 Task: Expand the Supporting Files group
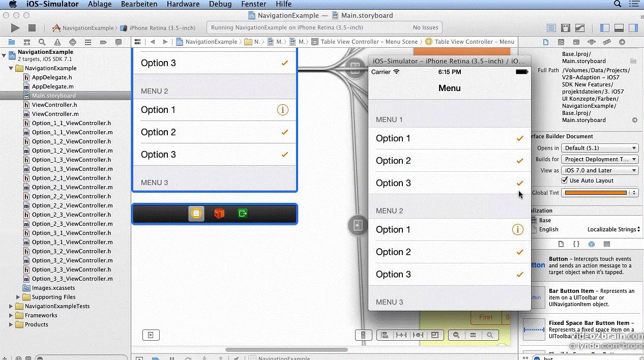tap(18, 297)
